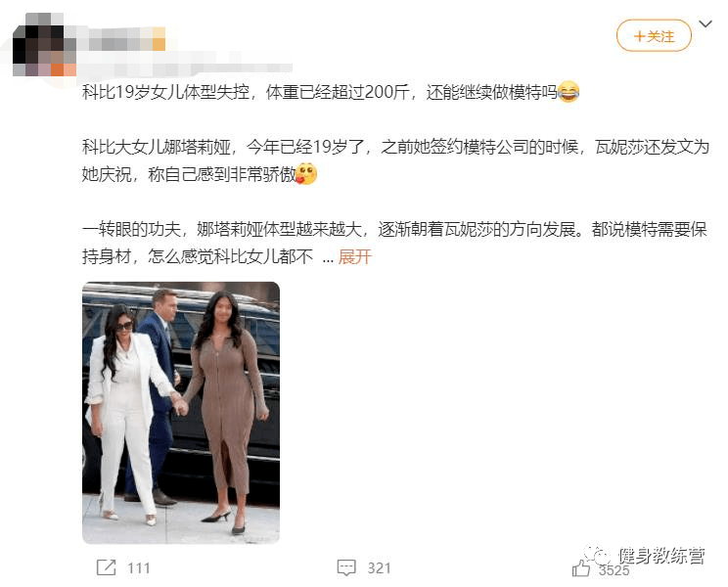Screen dimensions: 728x587
Task: Click the laughing-crying emoji in post
Action: point(569,92)
